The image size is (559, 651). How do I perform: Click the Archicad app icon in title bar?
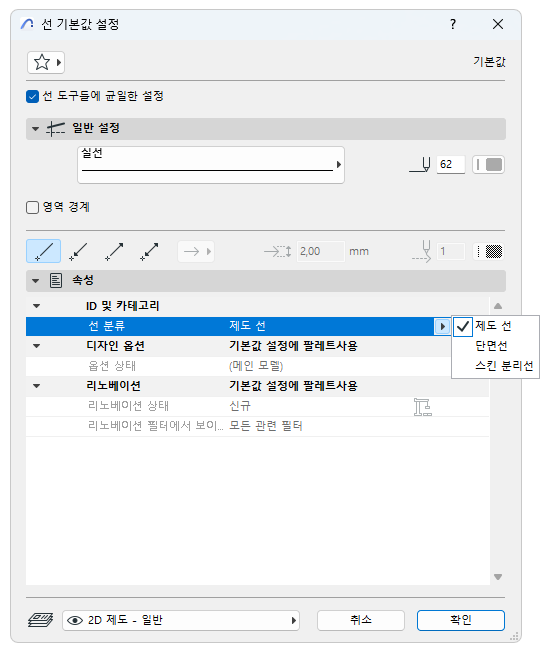coord(27,24)
